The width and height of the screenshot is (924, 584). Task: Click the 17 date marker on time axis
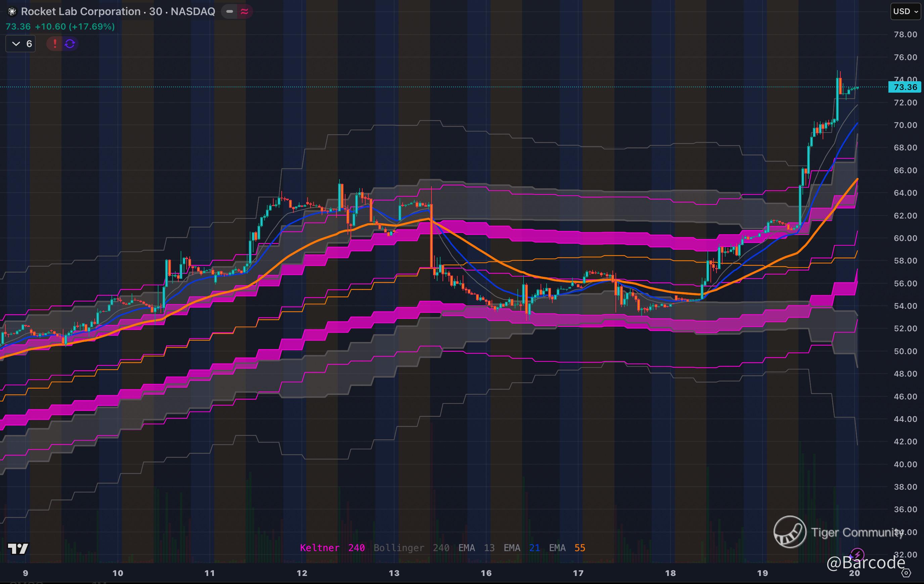(x=578, y=573)
